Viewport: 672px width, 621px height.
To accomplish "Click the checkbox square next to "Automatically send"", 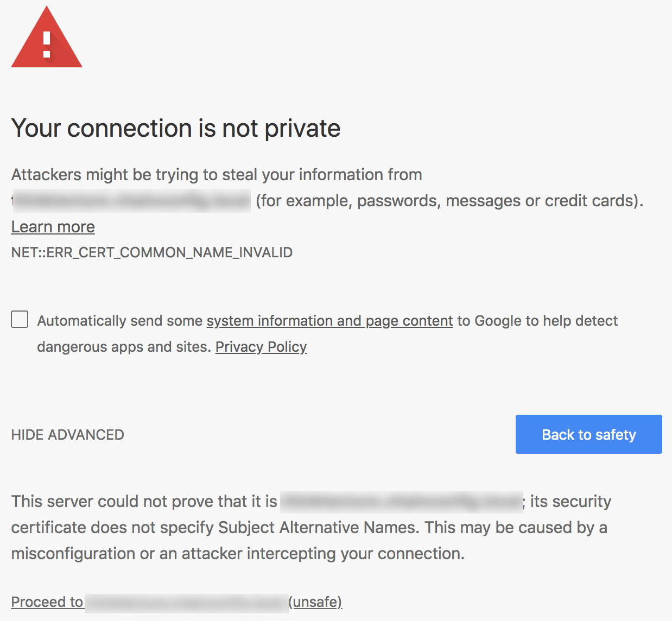I will [x=20, y=320].
